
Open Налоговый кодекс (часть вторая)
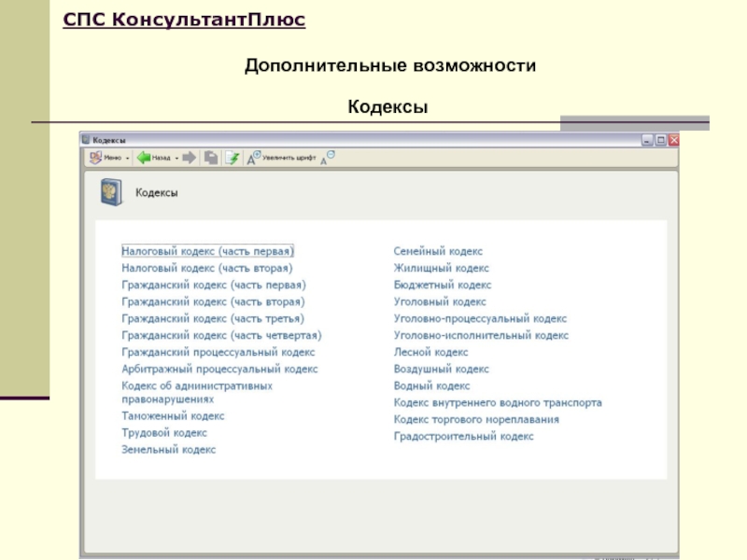coord(206,268)
